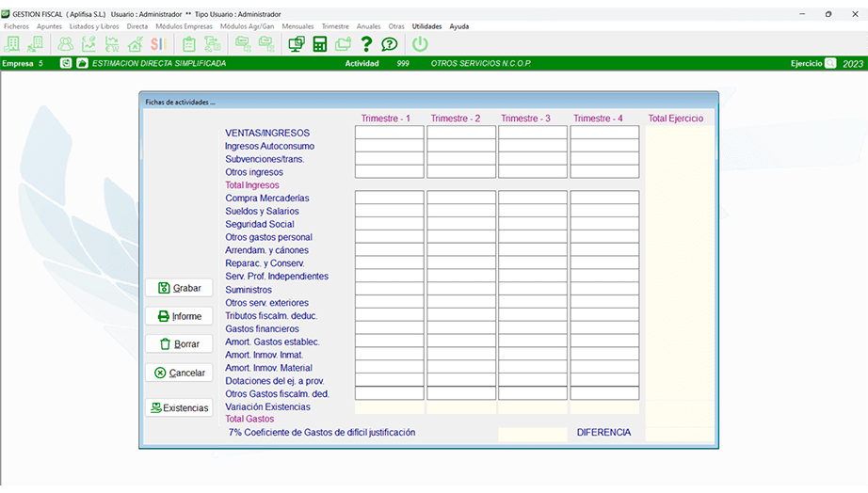Screen dimensions: 868x493
Task: Open Existencias from the side buttons
Action: click(179, 407)
